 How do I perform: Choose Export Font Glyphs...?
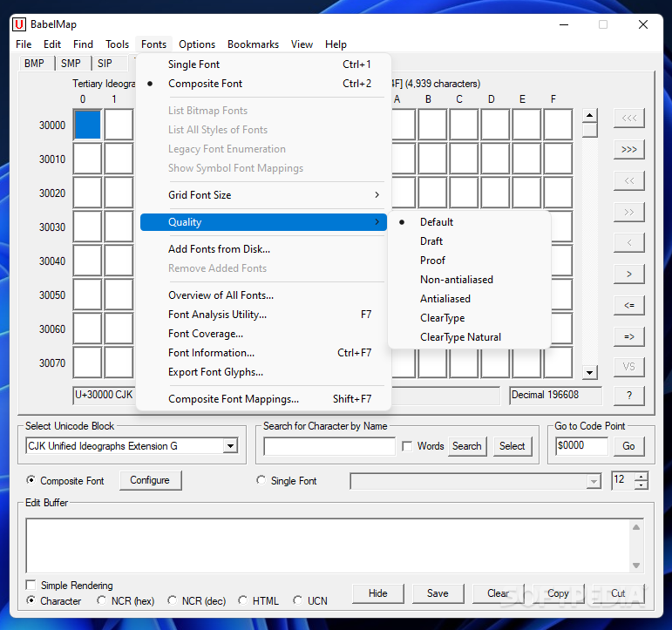pyautogui.click(x=263, y=372)
